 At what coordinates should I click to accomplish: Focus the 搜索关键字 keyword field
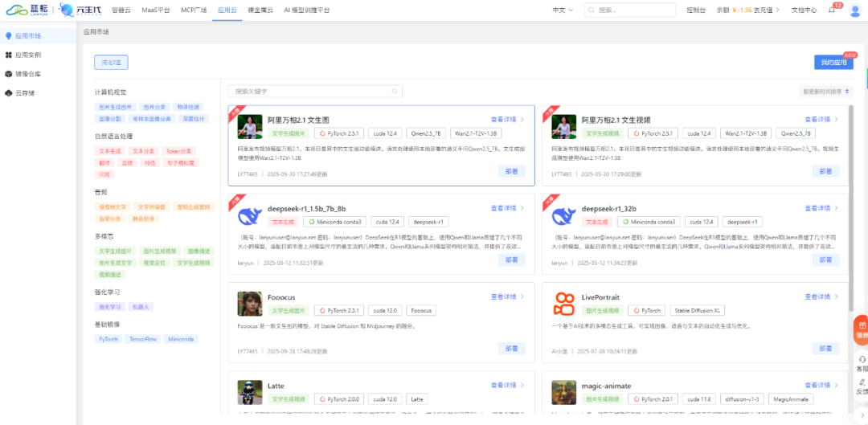click(315, 92)
